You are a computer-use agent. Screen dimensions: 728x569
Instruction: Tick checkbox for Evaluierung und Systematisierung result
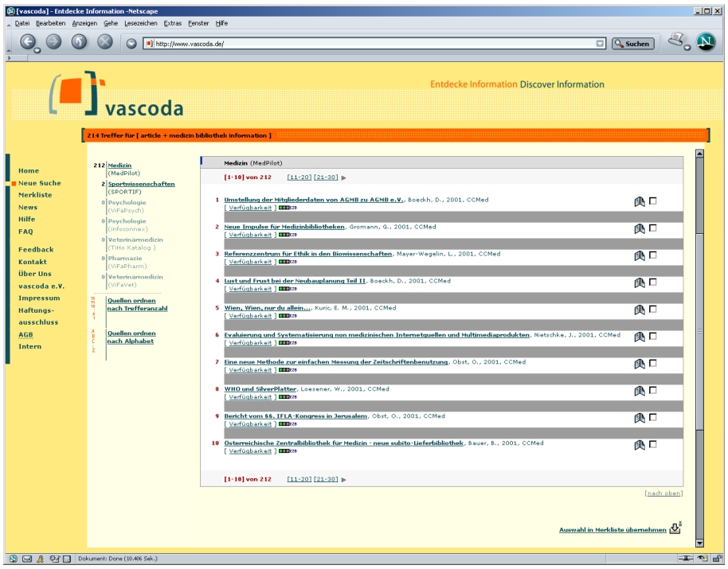point(653,336)
